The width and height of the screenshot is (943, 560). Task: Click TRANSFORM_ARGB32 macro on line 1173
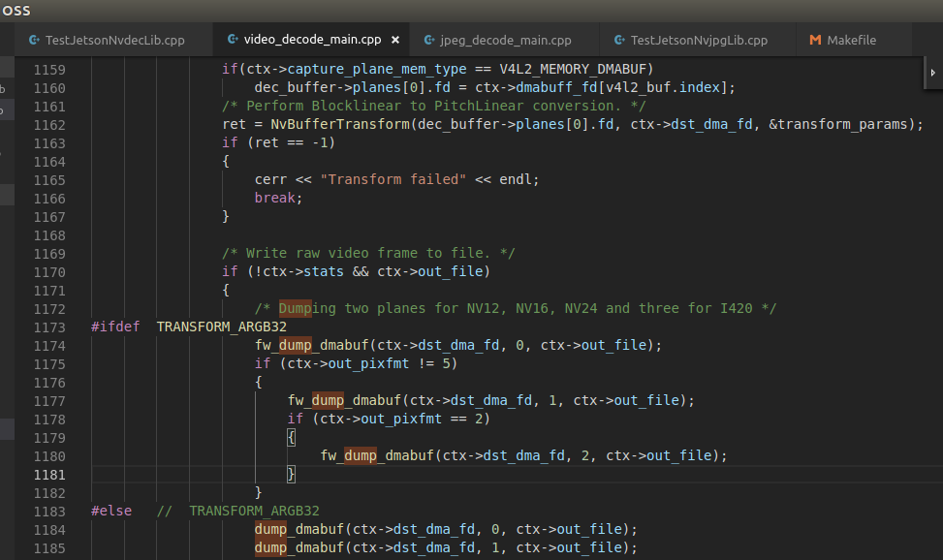click(221, 327)
